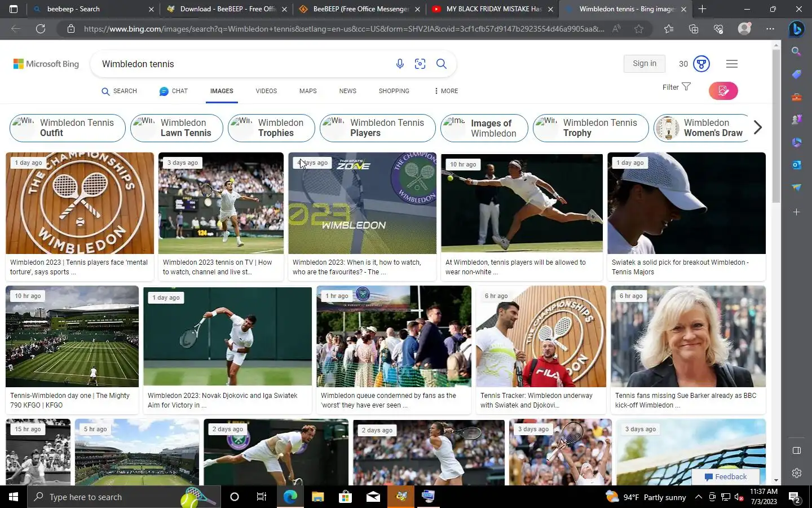The image size is (812, 508).
Task: Open the tab actions menu icon
Action: 14,9
